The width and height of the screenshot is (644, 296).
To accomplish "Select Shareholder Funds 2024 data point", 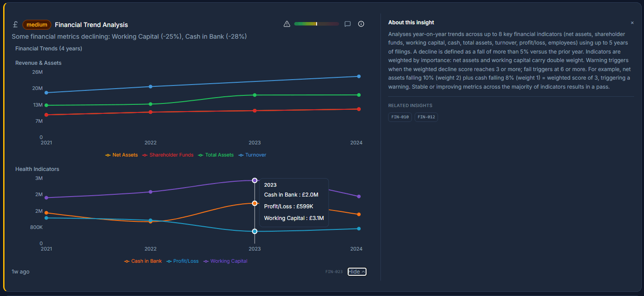I will [x=359, y=109].
